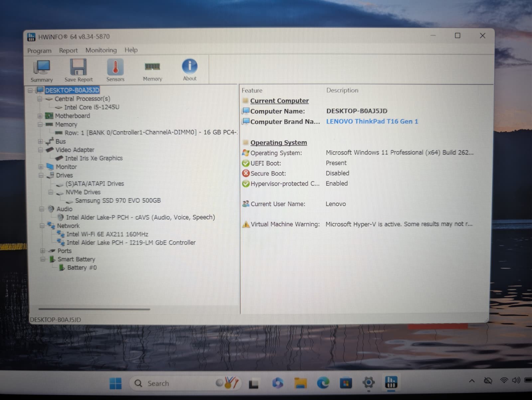Select Intel Iris Xe Graphics entry
Screen dimensions: 532x400
[x=94, y=158]
